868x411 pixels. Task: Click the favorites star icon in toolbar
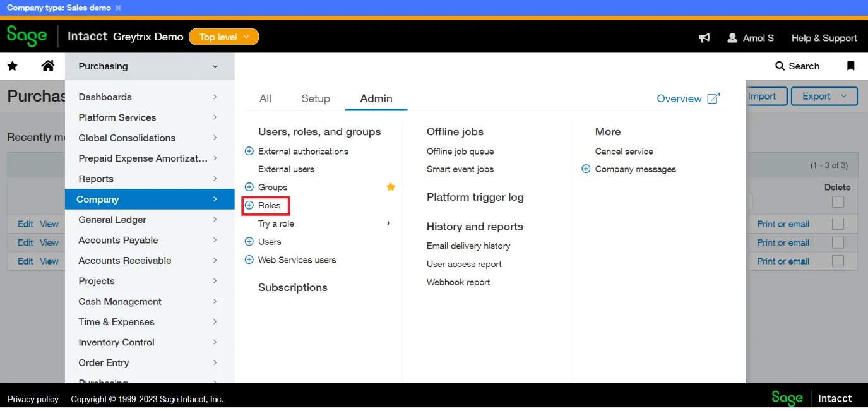[x=13, y=66]
